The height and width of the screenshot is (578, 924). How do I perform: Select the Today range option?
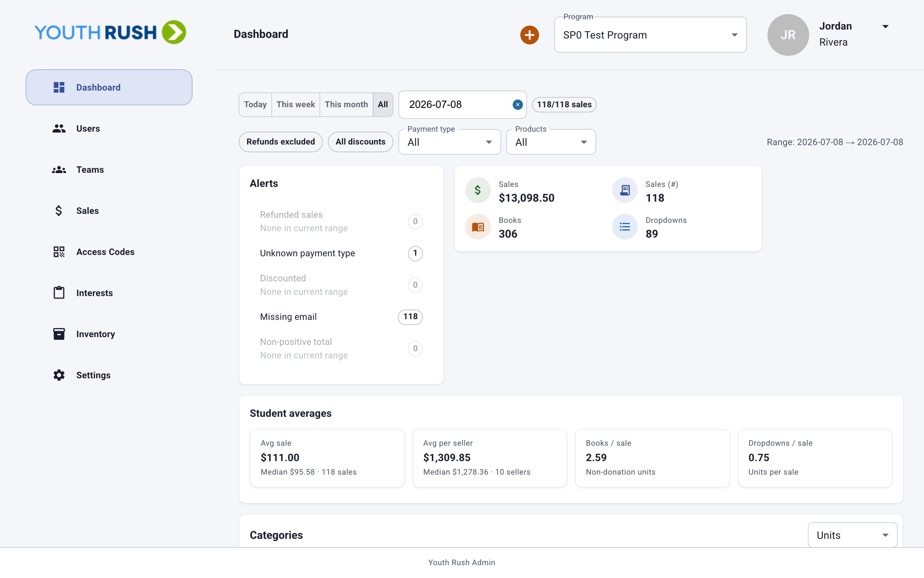[x=255, y=104]
